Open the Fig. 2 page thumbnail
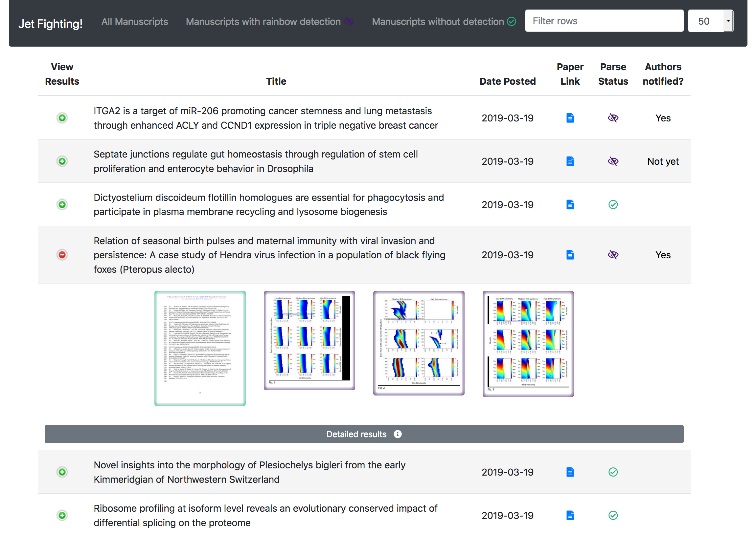This screenshot has width=756, height=534. coord(419,343)
